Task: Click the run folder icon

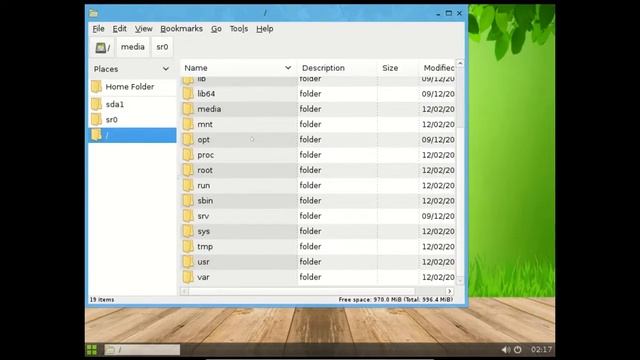Action: click(x=188, y=185)
